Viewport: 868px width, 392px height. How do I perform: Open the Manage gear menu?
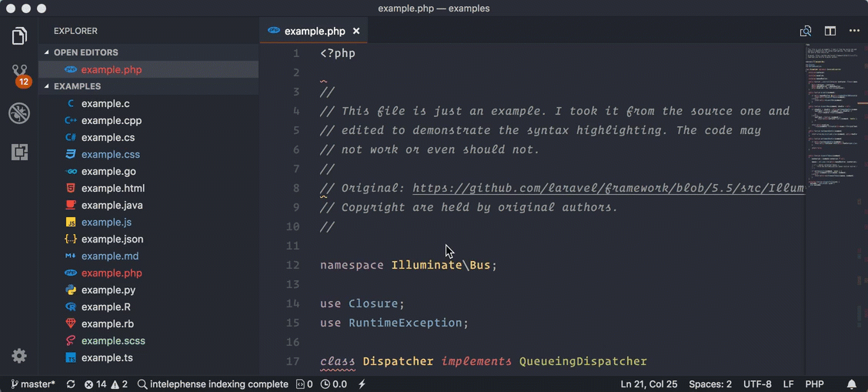[19, 356]
